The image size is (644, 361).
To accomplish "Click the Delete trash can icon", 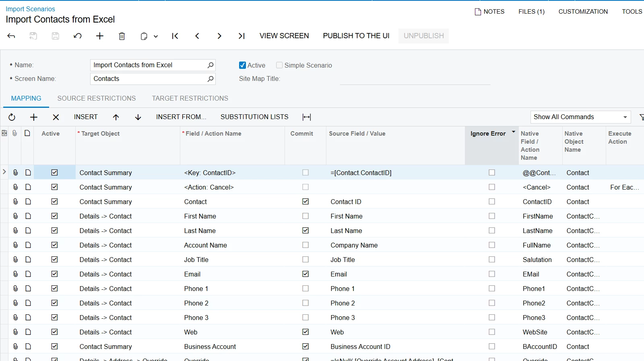I will pyautogui.click(x=122, y=36).
